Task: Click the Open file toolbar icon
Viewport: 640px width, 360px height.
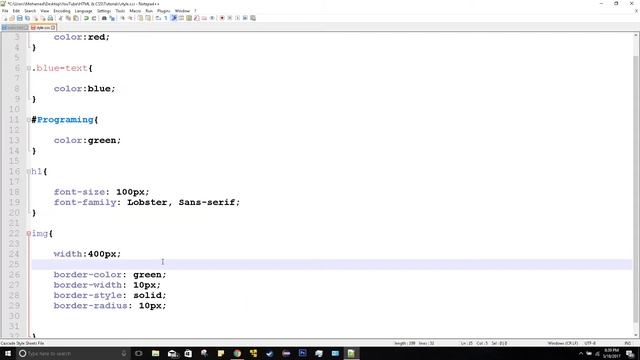Action: 12,18
